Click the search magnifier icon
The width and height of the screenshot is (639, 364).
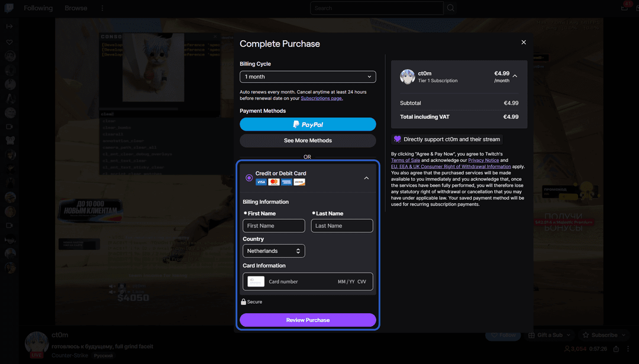point(450,8)
